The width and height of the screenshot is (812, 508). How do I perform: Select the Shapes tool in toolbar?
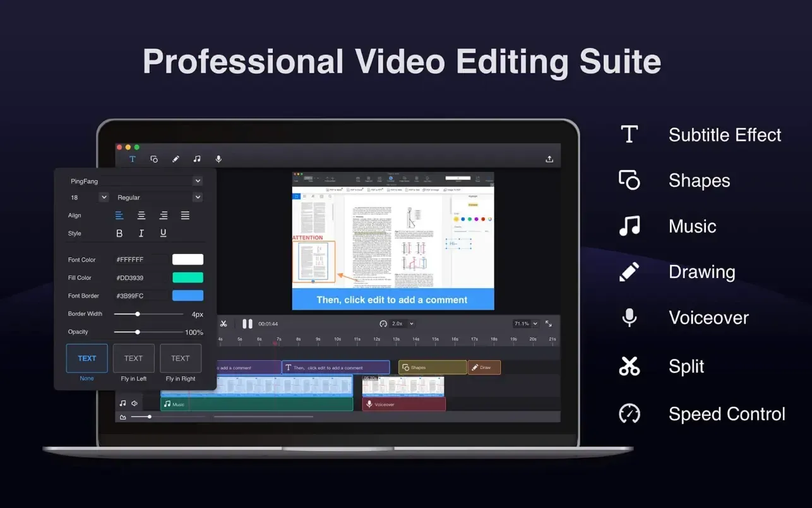click(x=154, y=159)
